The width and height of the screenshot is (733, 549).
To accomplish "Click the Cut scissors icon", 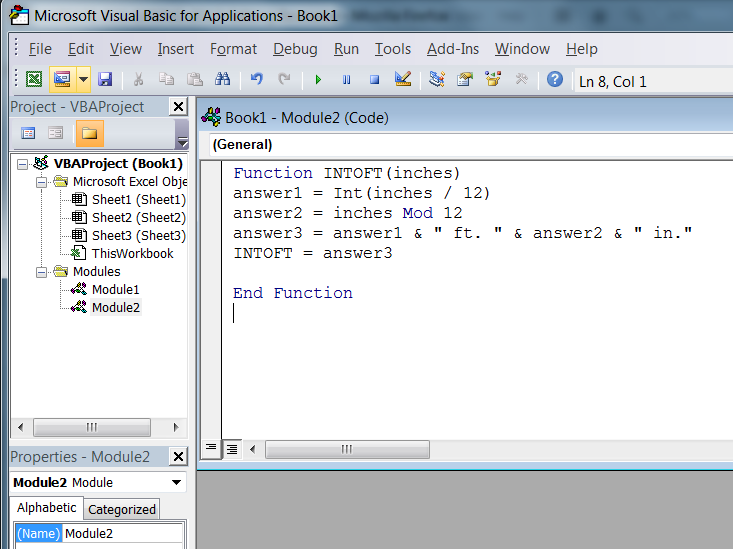I will click(x=138, y=79).
